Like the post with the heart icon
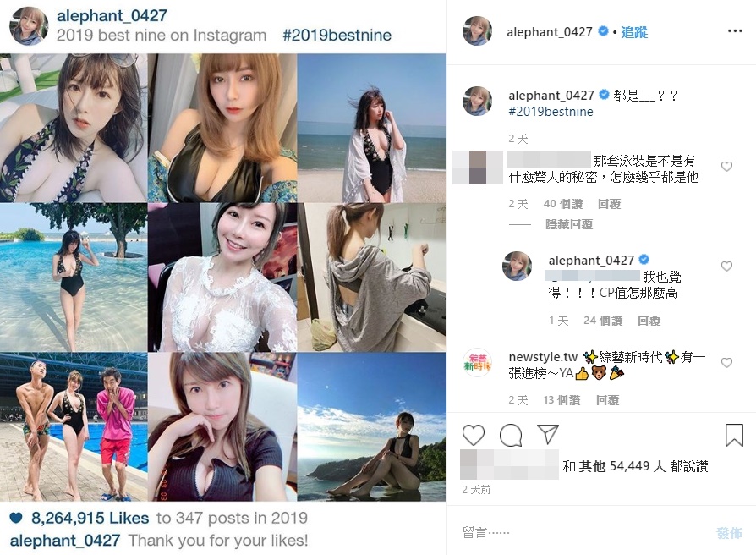 (x=473, y=435)
